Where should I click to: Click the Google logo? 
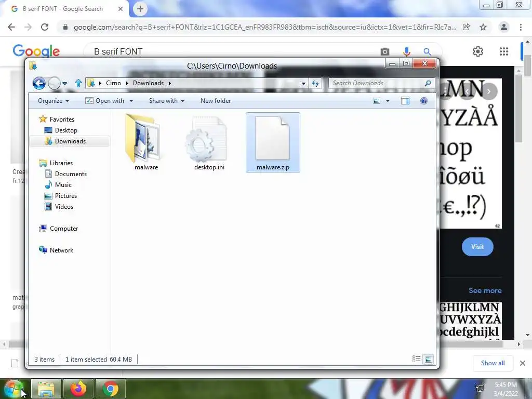36,51
